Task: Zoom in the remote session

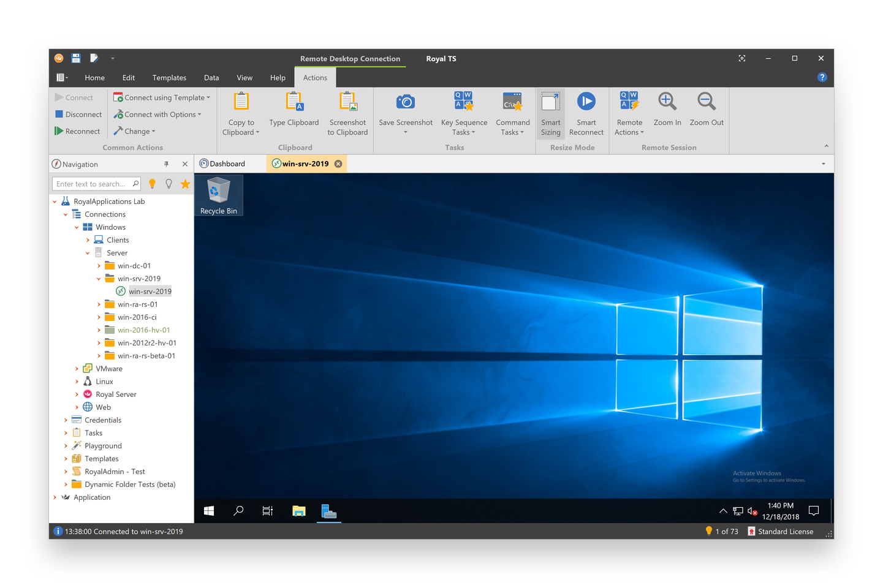Action: coord(667,102)
